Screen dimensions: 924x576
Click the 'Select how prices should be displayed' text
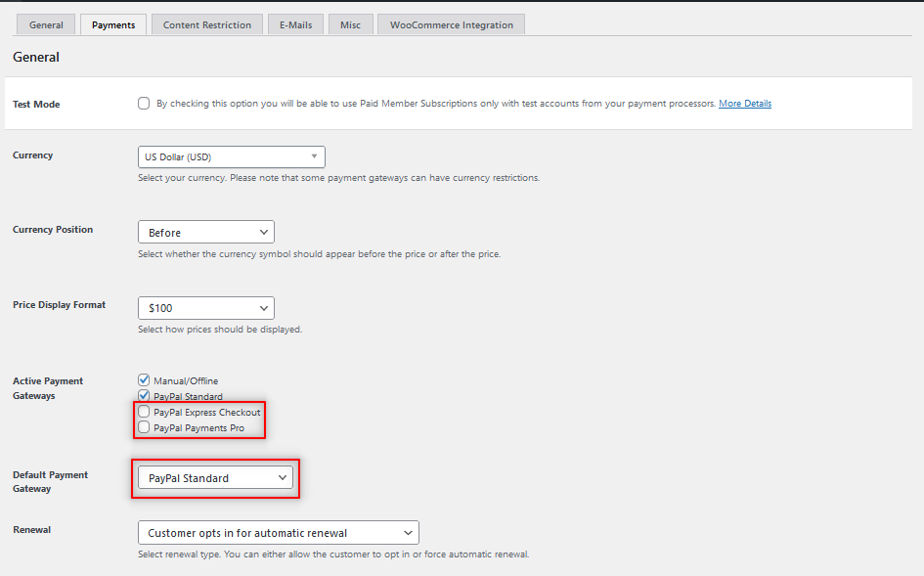220,329
